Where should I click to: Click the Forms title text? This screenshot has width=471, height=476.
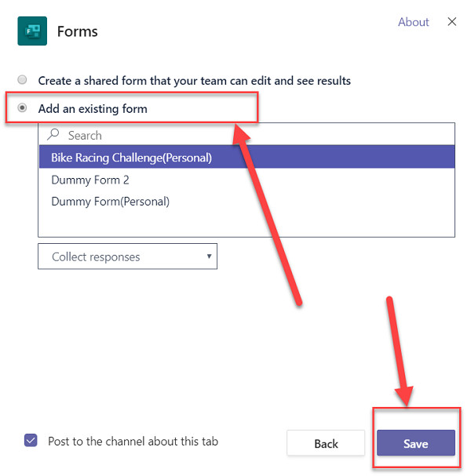pos(78,31)
